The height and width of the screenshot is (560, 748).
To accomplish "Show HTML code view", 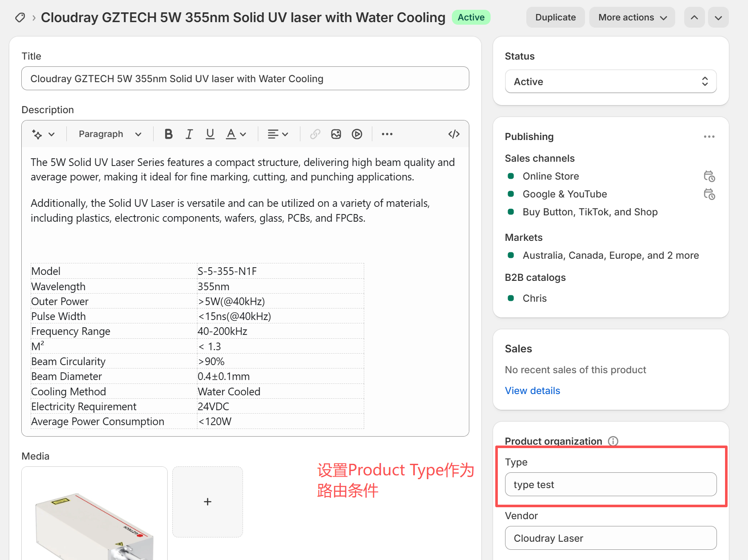I will [454, 134].
